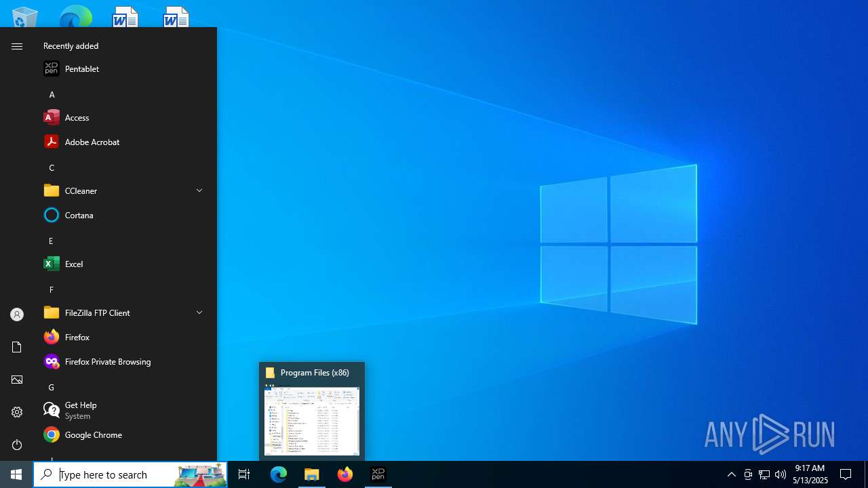Screen dimensions: 868x488
Task: Open the Action Center notifications icon
Action: [846, 474]
